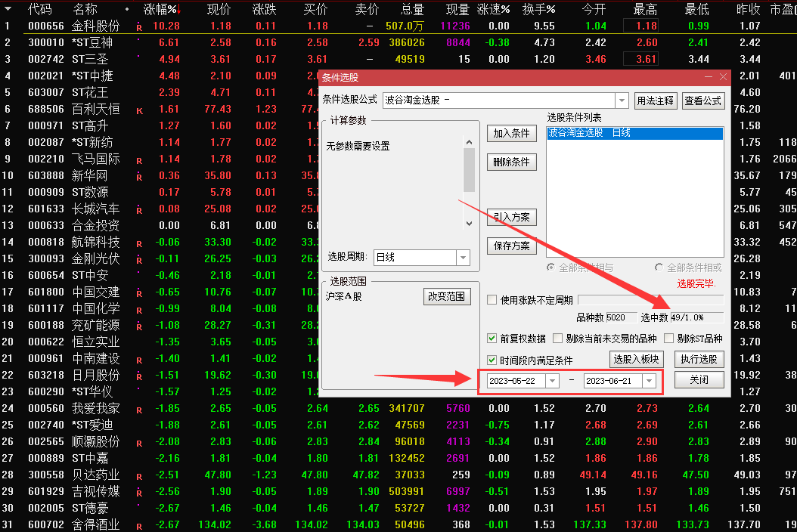This screenshot has width=797, height=532.
Task: Click the scroll-down arrow in 计算参数 panel
Action: pyautogui.click(x=469, y=222)
